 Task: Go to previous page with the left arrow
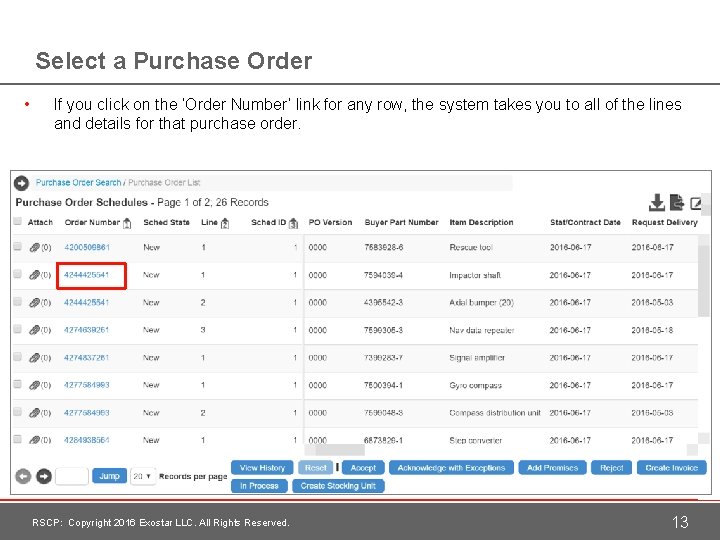tap(23, 476)
